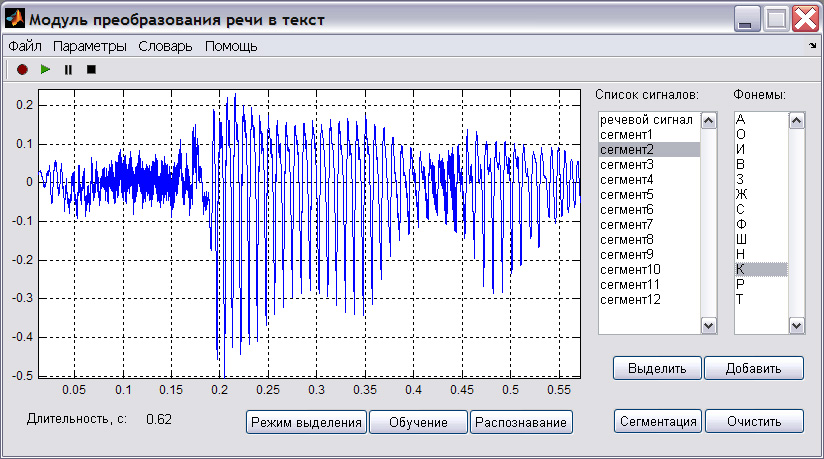The width and height of the screenshot is (824, 459).
Task: Select сегмент10 in signal list
Action: [650, 270]
